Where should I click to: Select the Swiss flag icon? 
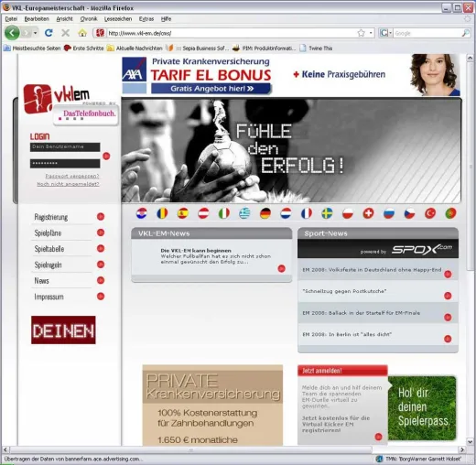pyautogui.click(x=368, y=213)
